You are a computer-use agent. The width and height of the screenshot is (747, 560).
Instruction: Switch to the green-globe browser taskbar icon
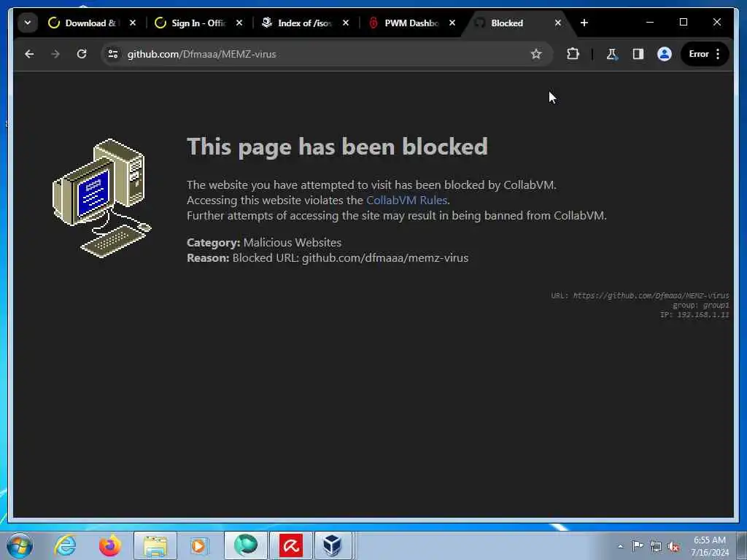245,545
